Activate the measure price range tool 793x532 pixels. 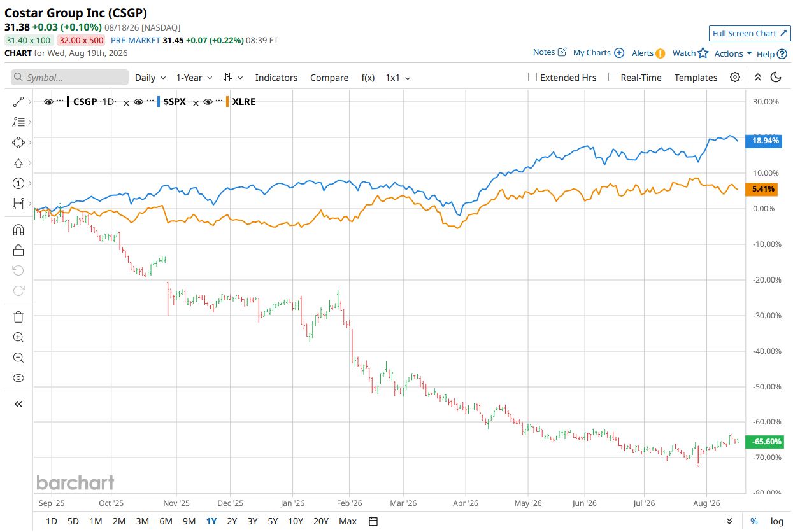click(18, 204)
